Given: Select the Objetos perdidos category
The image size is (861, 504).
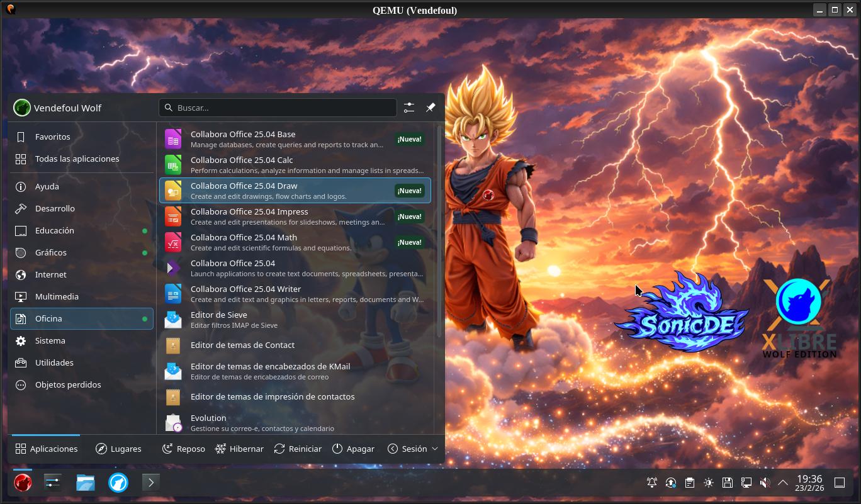Looking at the screenshot, I should [x=82, y=384].
